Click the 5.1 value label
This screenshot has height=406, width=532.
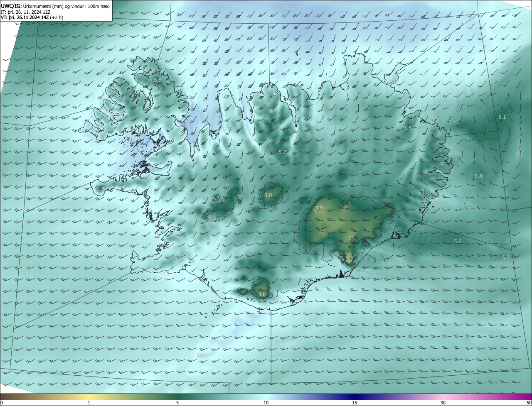tap(502, 117)
